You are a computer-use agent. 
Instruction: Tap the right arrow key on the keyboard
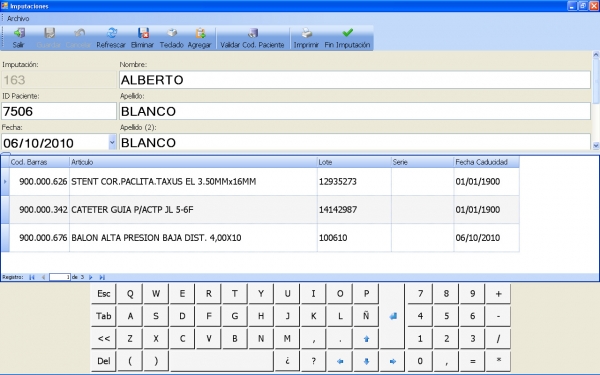tap(393, 361)
